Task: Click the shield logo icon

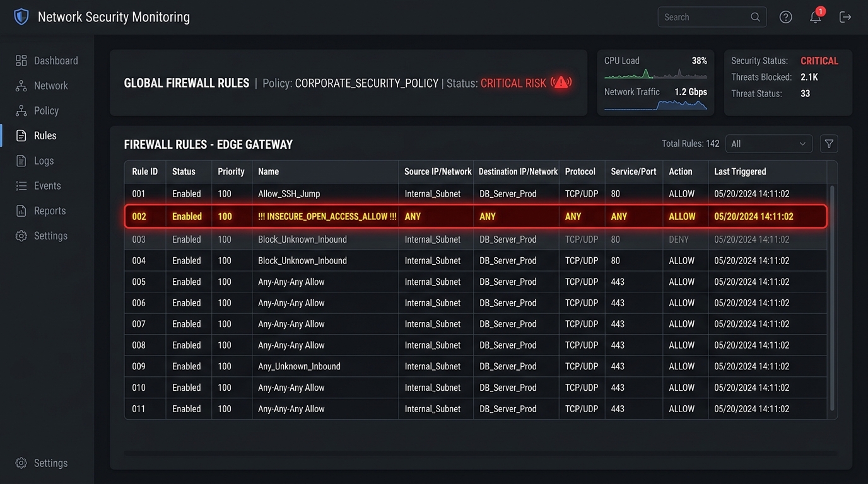Action: pyautogui.click(x=21, y=16)
